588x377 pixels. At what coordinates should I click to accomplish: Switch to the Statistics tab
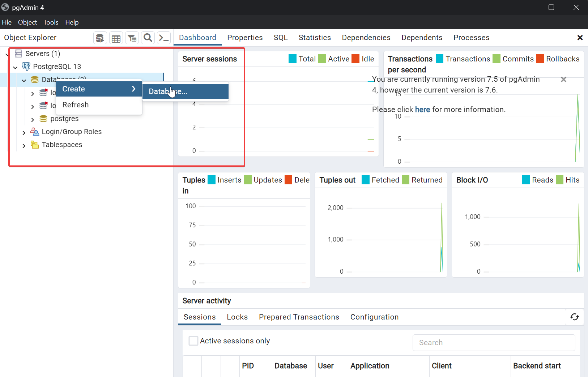coord(314,38)
